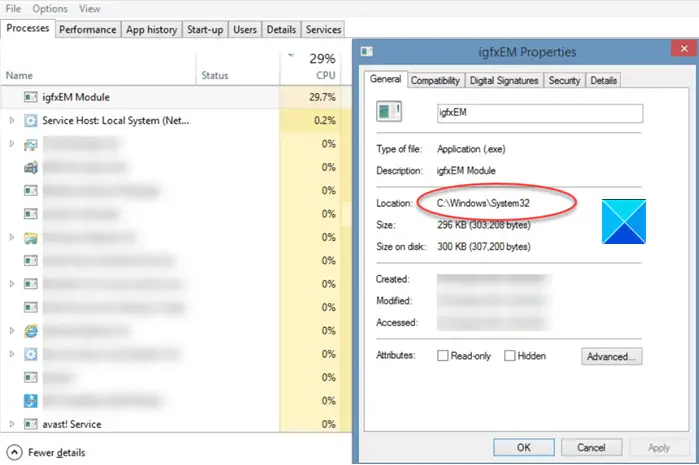Click the Service Host gear icon
Viewport: 699px width, 465px height.
tap(31, 120)
